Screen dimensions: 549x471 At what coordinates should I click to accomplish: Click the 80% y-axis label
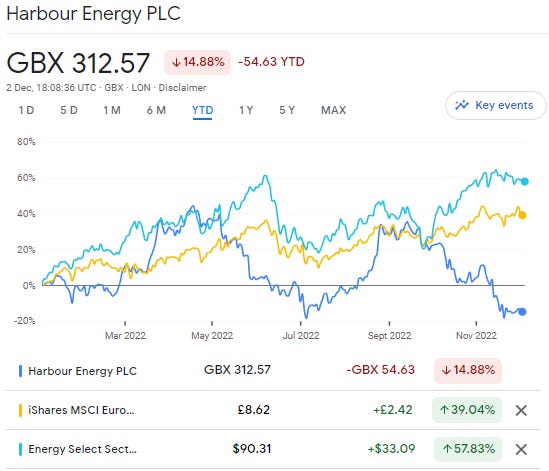pos(26,142)
